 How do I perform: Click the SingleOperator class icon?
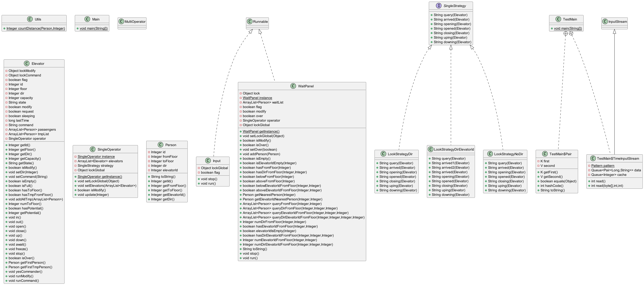click(x=92, y=149)
